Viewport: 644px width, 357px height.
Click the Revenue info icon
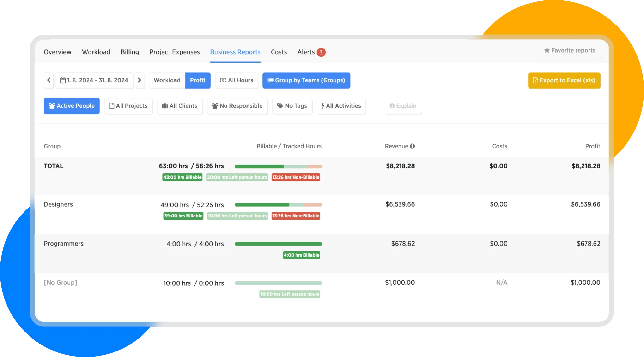point(413,146)
